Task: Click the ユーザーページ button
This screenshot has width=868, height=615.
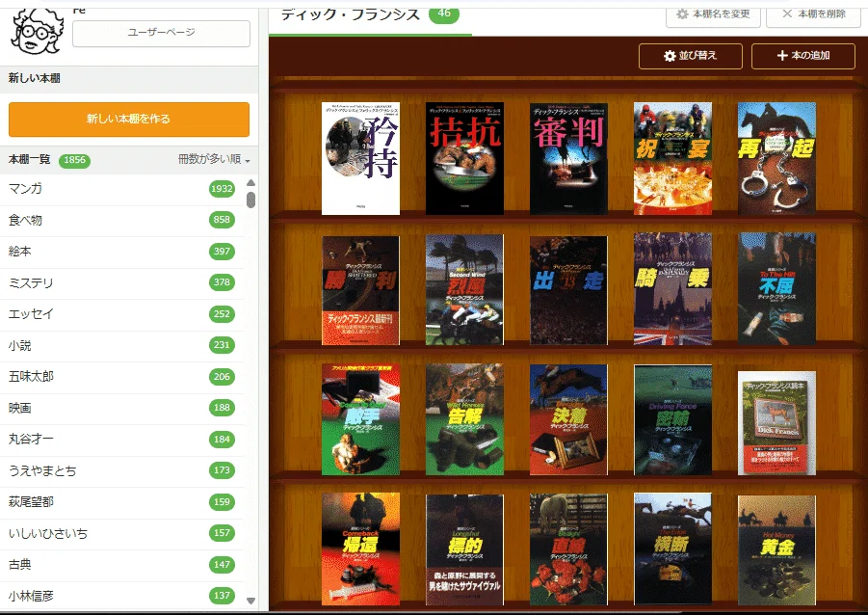Action: click(x=161, y=33)
